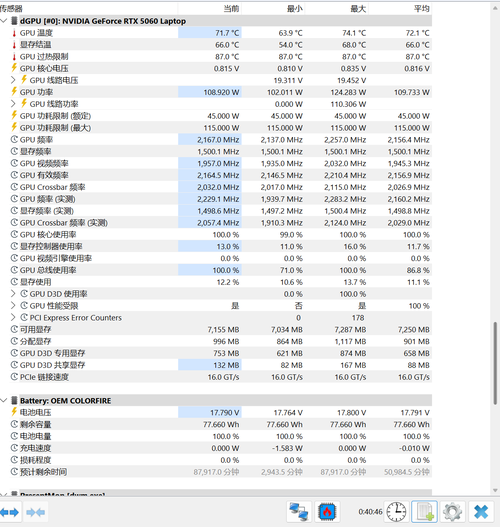Viewport: 500px width, 527px height.
Task: Click the collapse columns light-blue arrows icon
Action: tap(36, 512)
